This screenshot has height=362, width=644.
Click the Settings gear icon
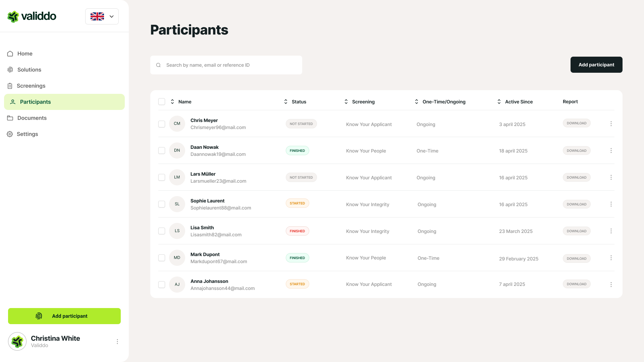10,134
